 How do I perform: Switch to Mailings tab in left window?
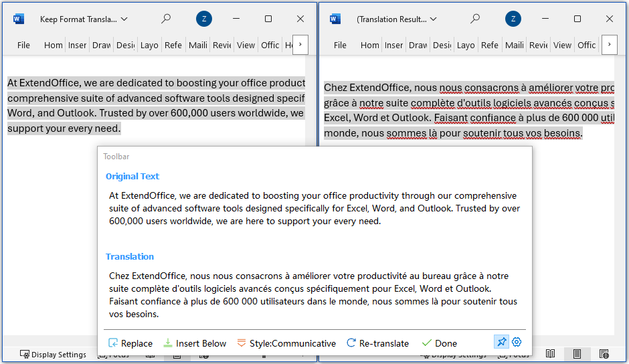[x=198, y=45]
